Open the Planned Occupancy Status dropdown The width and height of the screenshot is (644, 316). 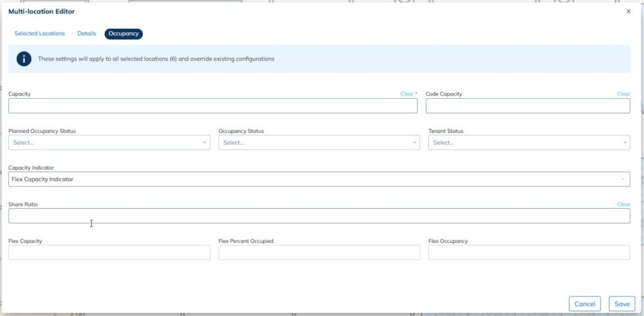(x=109, y=143)
